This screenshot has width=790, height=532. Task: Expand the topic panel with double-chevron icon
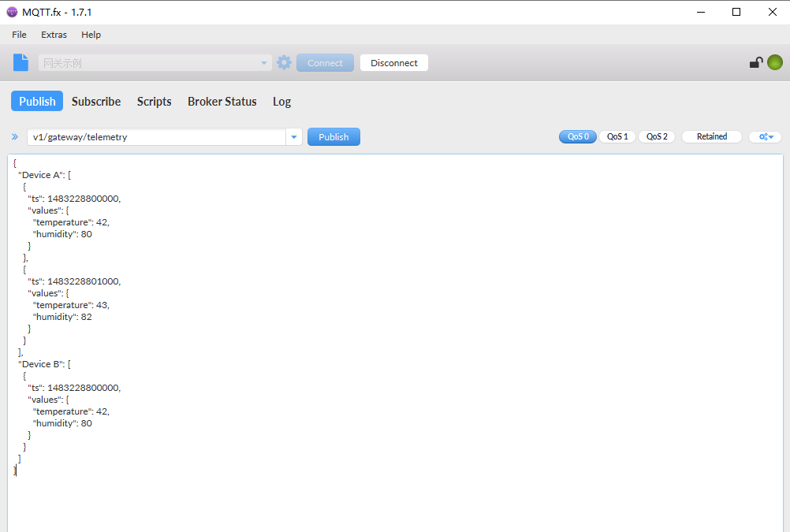pyautogui.click(x=15, y=136)
